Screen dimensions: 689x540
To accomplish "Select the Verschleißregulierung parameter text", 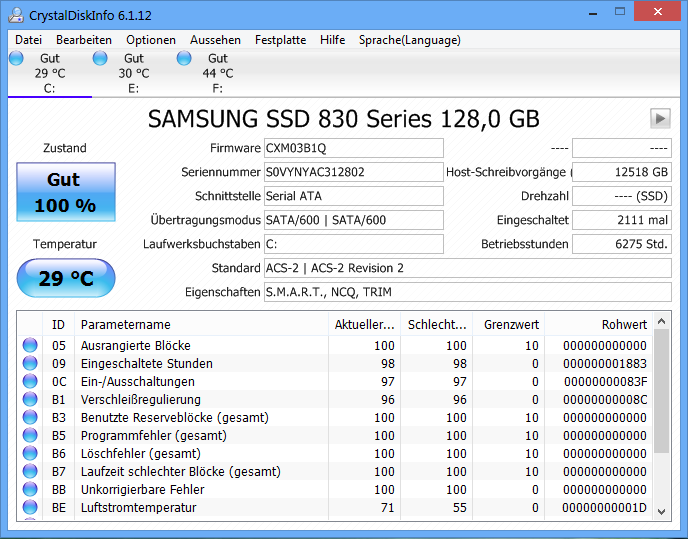I will pos(141,400).
